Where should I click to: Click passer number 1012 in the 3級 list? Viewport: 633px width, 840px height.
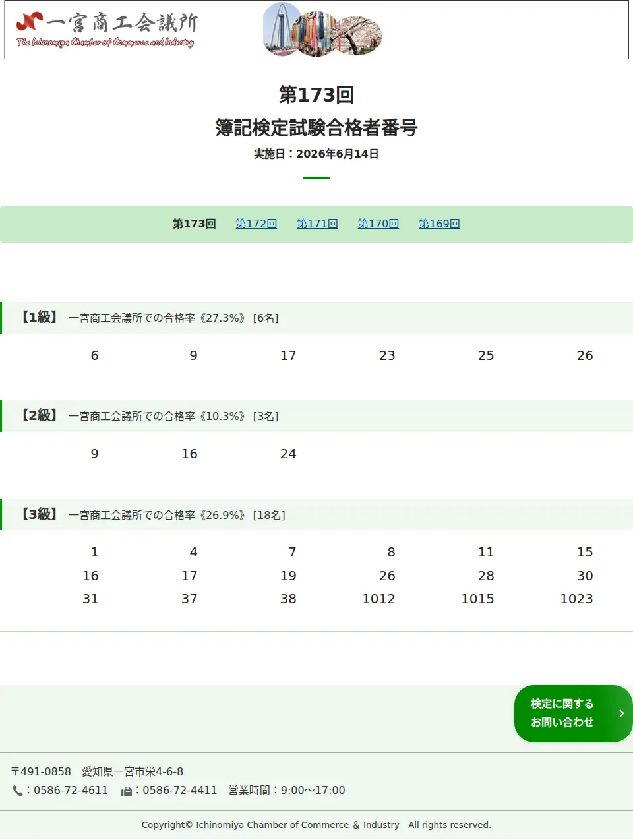[378, 599]
